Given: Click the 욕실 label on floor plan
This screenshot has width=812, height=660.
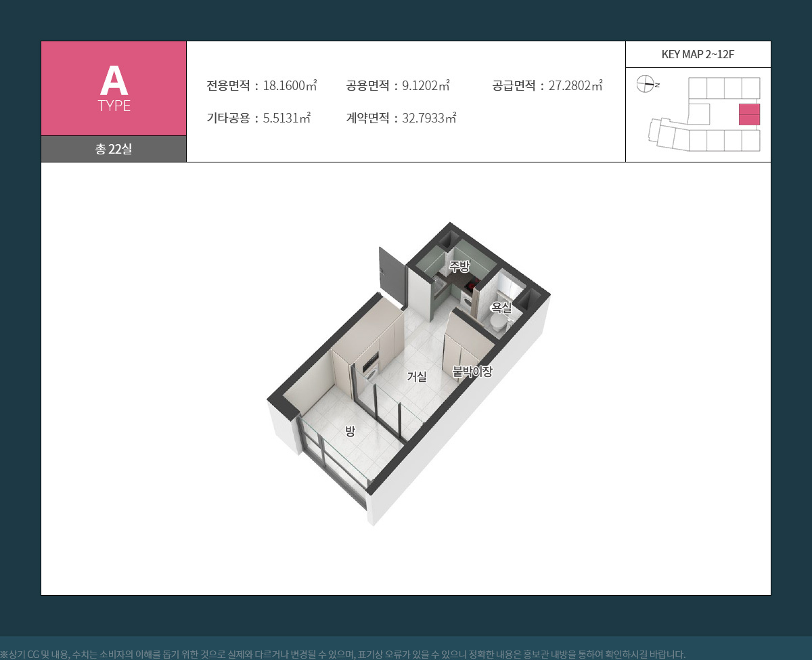Looking at the screenshot, I should point(501,308).
